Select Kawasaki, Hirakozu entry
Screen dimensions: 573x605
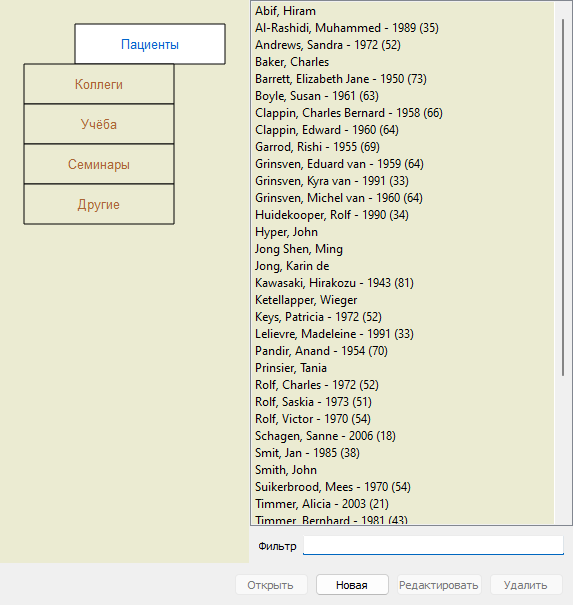[404, 283]
